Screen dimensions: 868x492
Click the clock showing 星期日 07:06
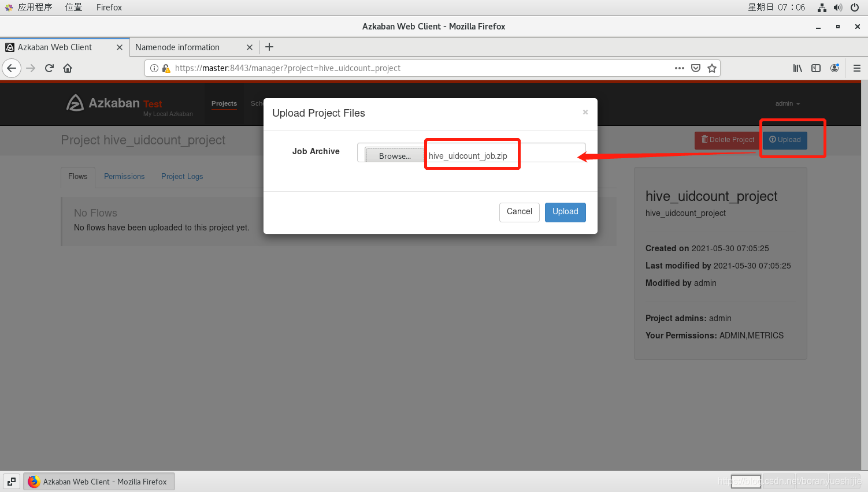click(776, 8)
